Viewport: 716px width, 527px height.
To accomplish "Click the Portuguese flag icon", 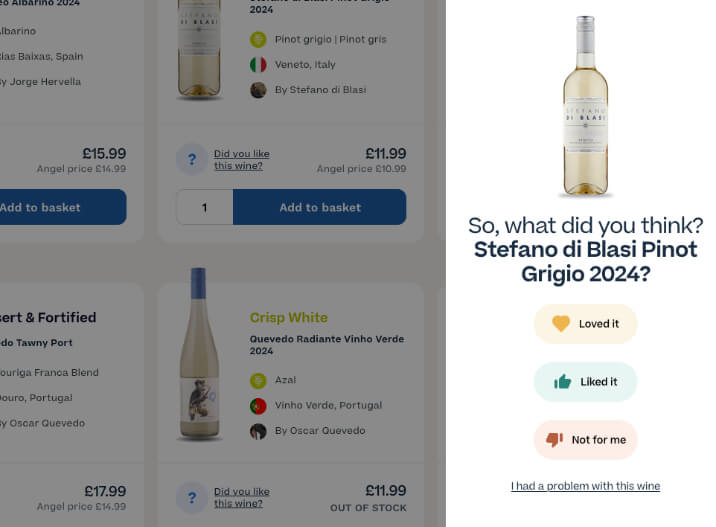I will [258, 405].
